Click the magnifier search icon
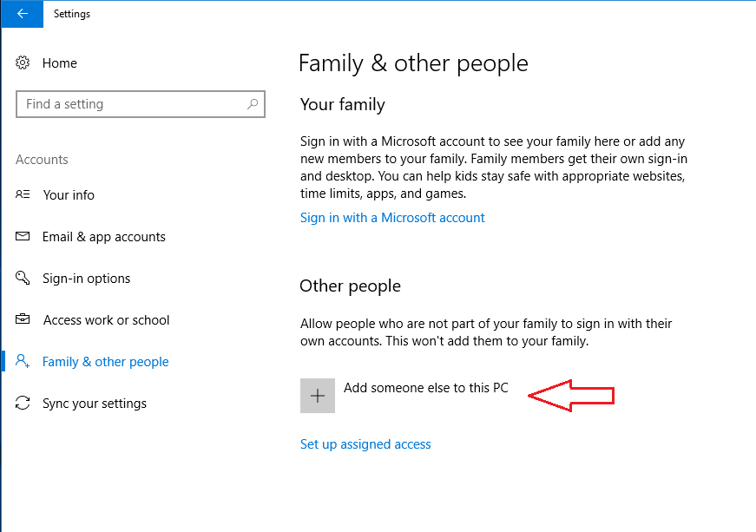This screenshot has height=532, width=756. tap(253, 103)
